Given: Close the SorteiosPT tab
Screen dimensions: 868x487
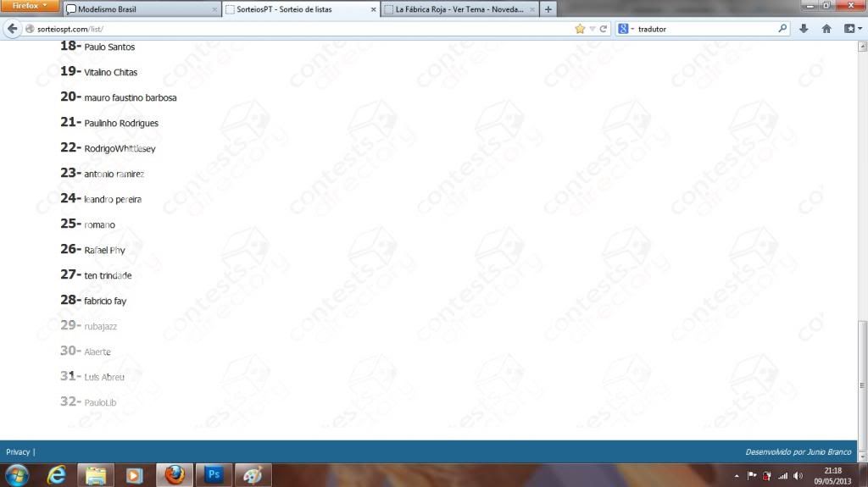Looking at the screenshot, I should click(373, 9).
